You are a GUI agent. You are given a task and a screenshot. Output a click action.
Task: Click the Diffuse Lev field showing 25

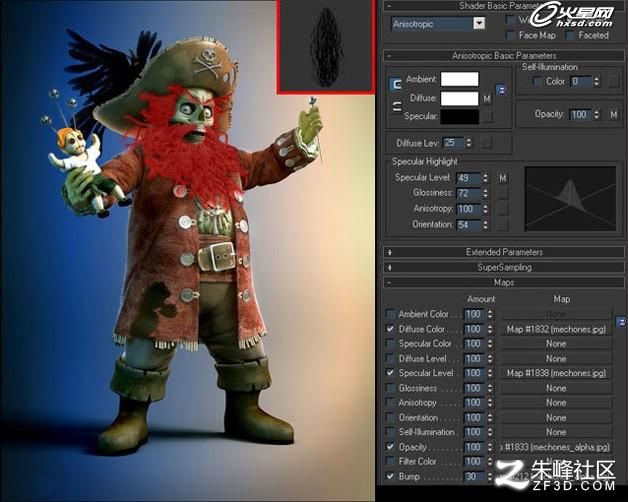(x=453, y=143)
